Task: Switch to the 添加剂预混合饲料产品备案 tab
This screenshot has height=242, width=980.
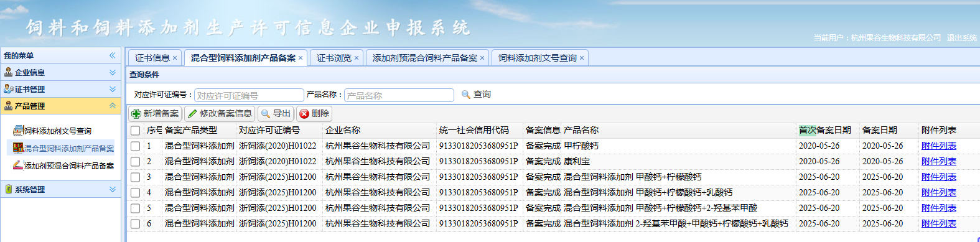Action: [x=425, y=58]
